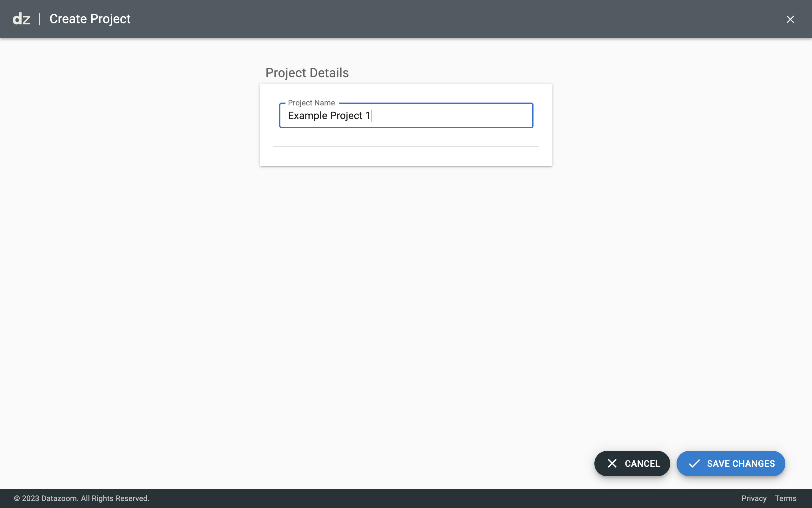Click into the Project Name input field
Screen dimensions: 812x508
[406, 116]
